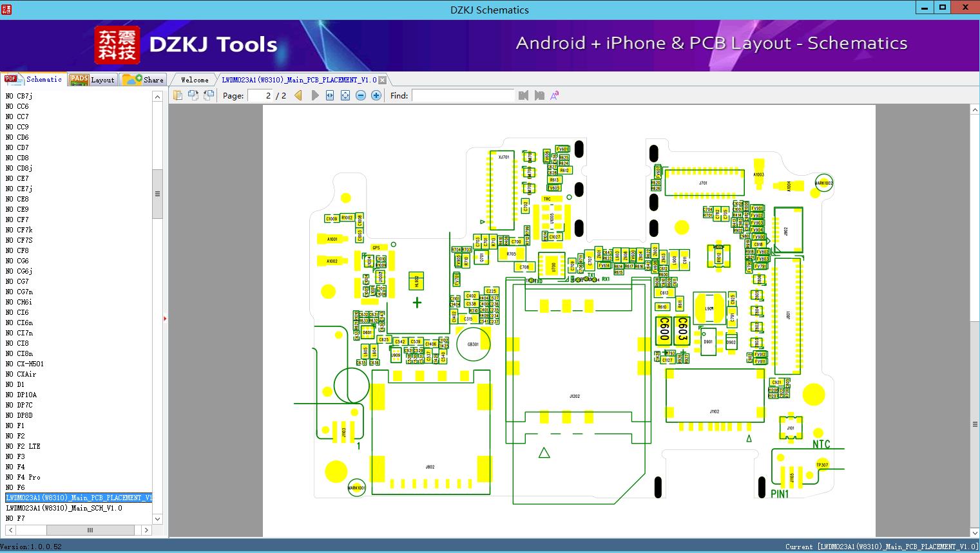This screenshot has height=553, width=980.
Task: Select the NO DP10A list entry
Action: tap(21, 395)
